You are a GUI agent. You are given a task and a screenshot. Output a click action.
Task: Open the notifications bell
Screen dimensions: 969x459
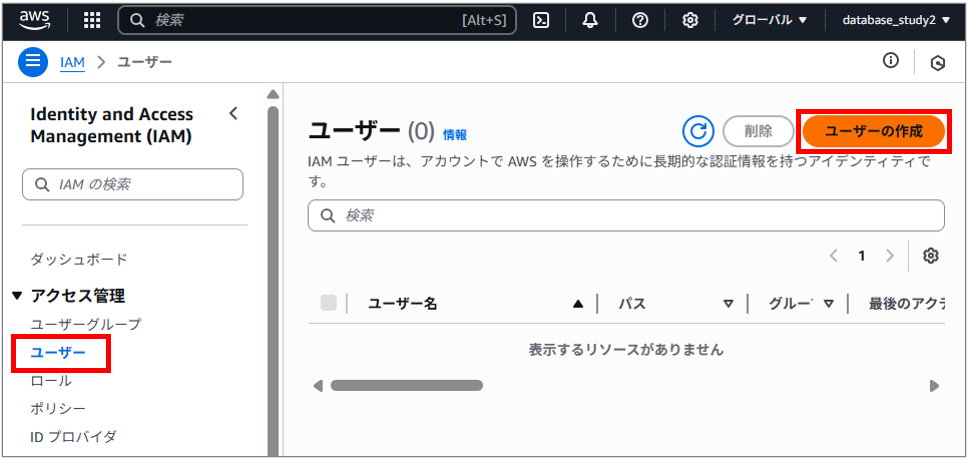(590, 20)
